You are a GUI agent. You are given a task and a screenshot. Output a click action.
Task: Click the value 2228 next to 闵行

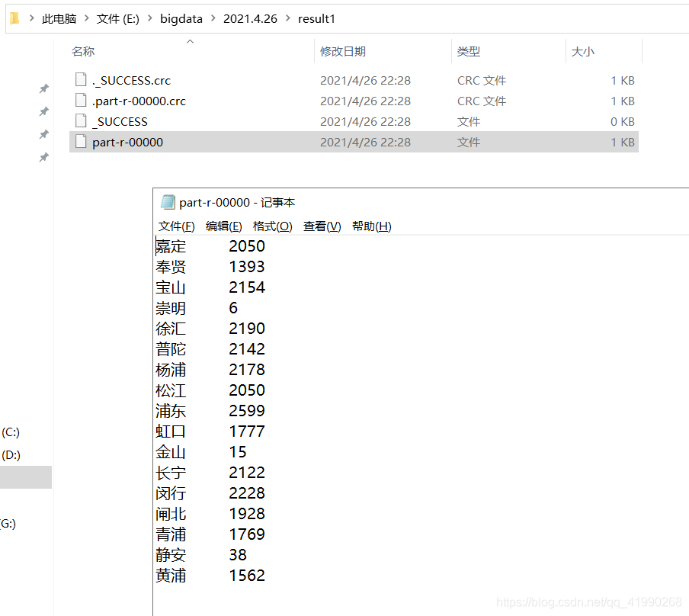247,493
